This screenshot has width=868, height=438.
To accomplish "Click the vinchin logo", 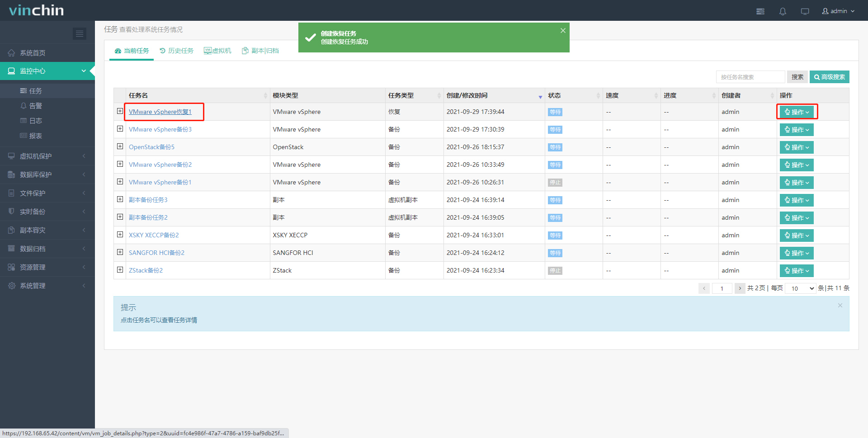I will pyautogui.click(x=37, y=10).
